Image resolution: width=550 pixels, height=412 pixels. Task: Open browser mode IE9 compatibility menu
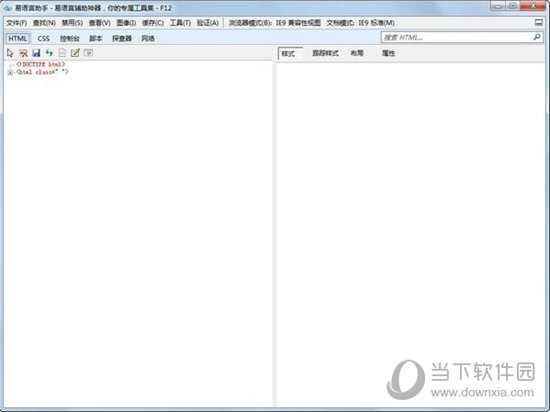(x=275, y=23)
